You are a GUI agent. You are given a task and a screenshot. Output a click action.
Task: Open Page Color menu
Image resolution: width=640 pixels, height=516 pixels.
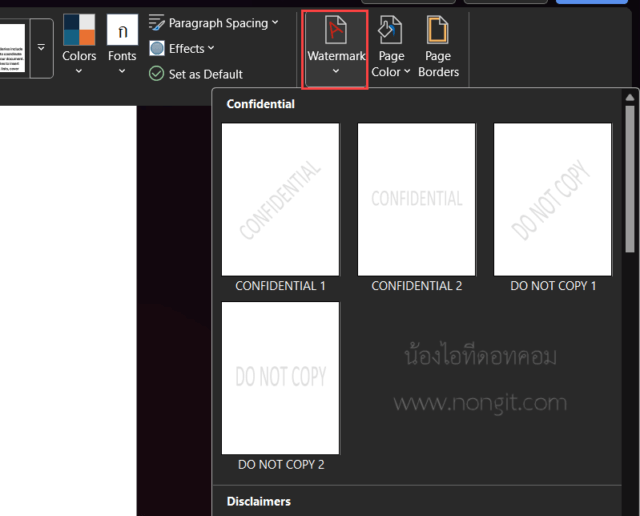[x=391, y=47]
